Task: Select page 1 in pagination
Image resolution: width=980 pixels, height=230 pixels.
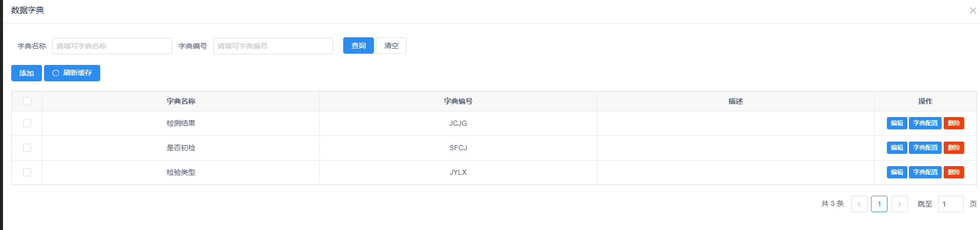Action: point(879,204)
